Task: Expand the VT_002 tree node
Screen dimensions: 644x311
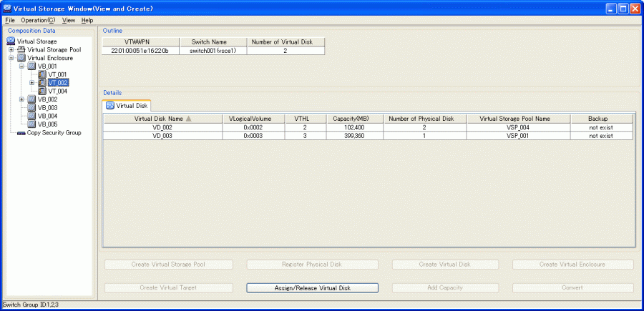Action: click(32, 83)
